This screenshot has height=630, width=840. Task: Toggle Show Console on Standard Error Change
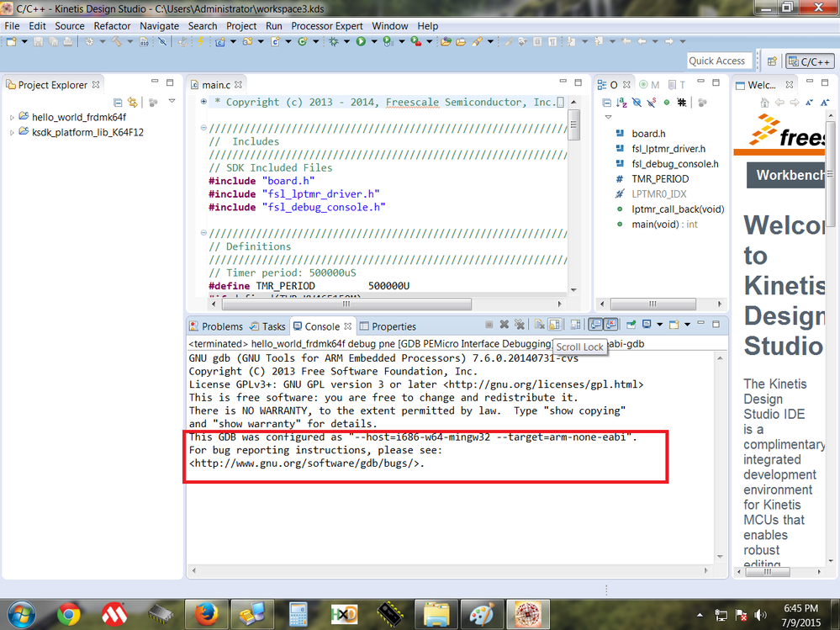(x=610, y=324)
